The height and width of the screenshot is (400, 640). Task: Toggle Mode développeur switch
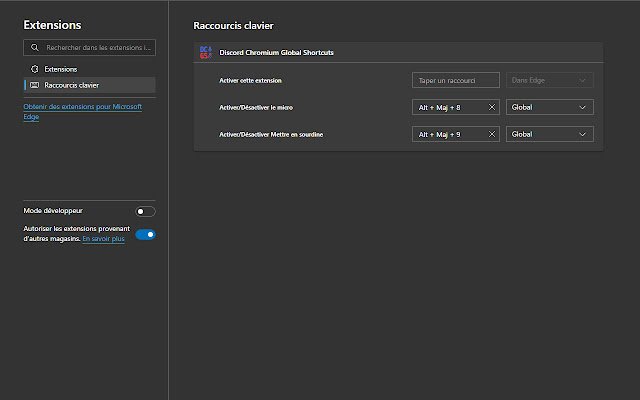[x=145, y=211]
